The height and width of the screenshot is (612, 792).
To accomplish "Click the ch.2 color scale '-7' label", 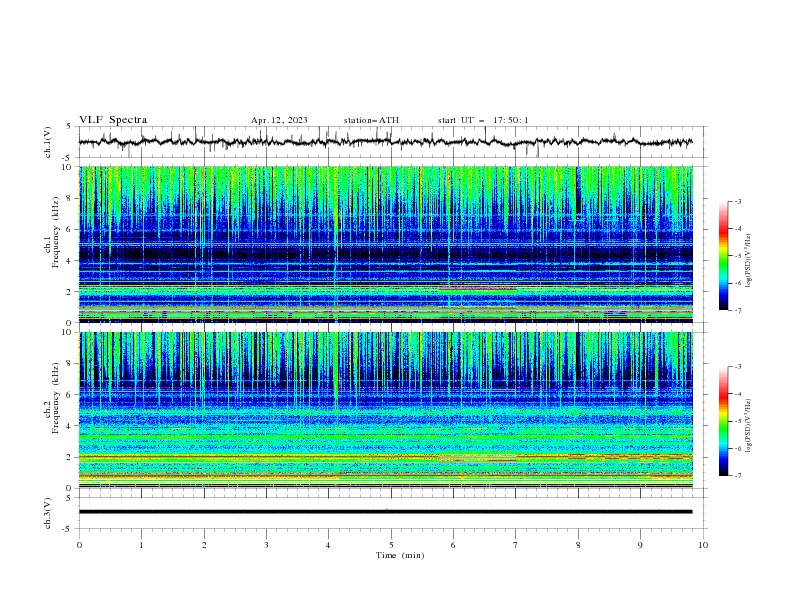I will 737,476.
